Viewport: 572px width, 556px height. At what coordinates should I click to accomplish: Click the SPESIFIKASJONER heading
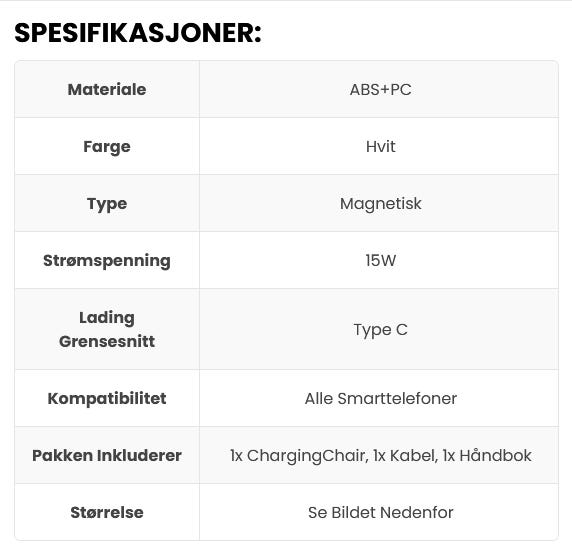tap(138, 33)
